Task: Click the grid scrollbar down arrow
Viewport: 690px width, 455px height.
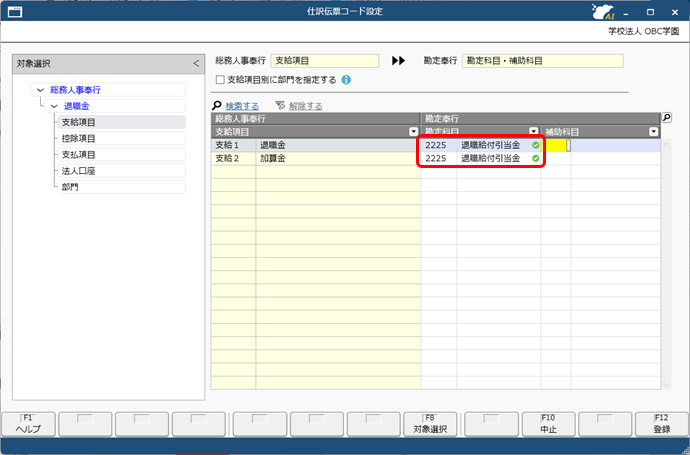Action: click(666, 385)
